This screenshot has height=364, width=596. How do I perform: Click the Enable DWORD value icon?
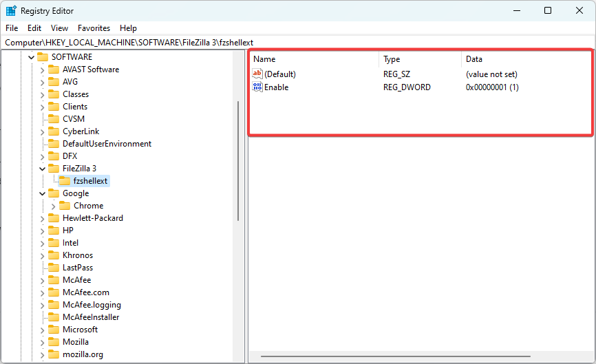click(x=257, y=87)
